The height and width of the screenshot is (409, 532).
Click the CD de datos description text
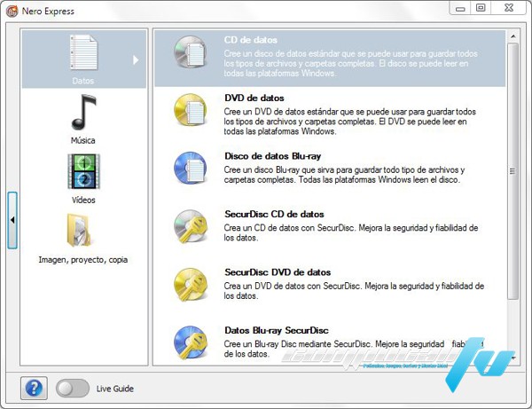350,64
